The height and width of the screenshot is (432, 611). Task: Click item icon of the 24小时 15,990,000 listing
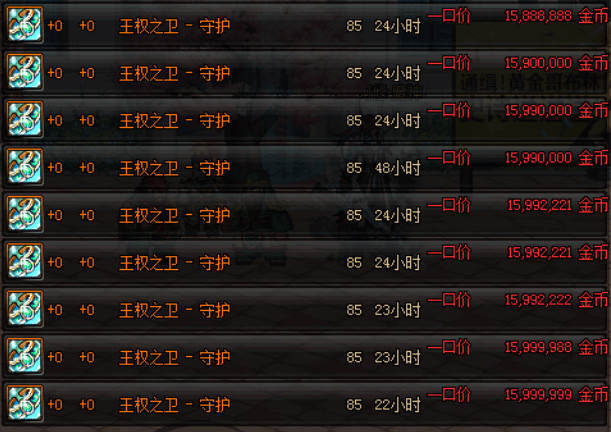(x=25, y=119)
